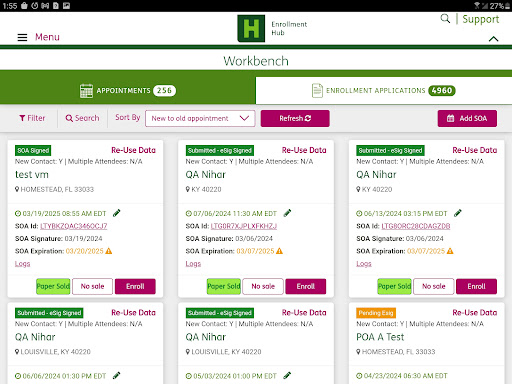This screenshot has width=512, height=384.
Task: Open the Filter funnel option
Action: pos(32,118)
